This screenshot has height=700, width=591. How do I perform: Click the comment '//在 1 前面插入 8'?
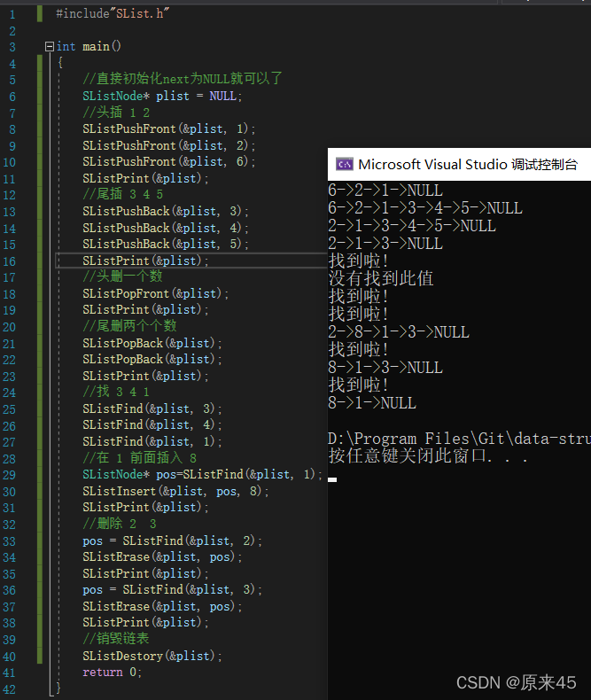[139, 458]
